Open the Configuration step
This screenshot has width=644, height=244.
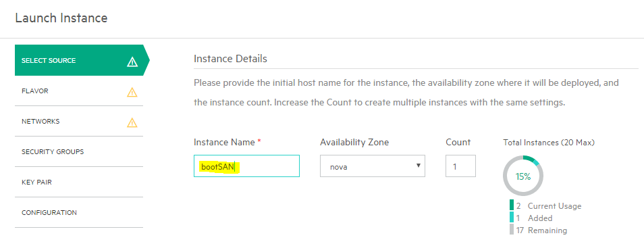pyautogui.click(x=79, y=213)
